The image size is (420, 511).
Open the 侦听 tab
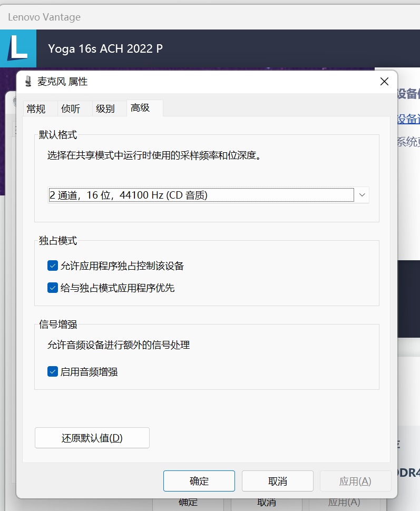[x=71, y=109]
